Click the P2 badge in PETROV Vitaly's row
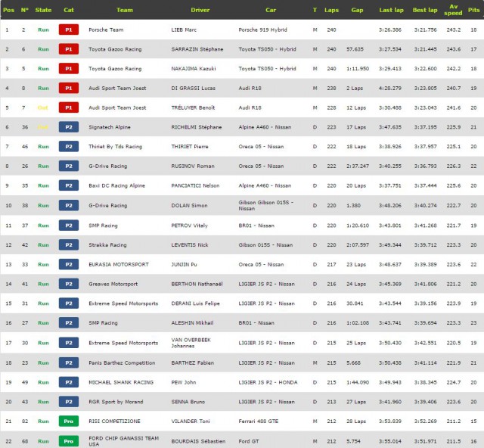This screenshot has height=448, width=484. pyautogui.click(x=69, y=226)
